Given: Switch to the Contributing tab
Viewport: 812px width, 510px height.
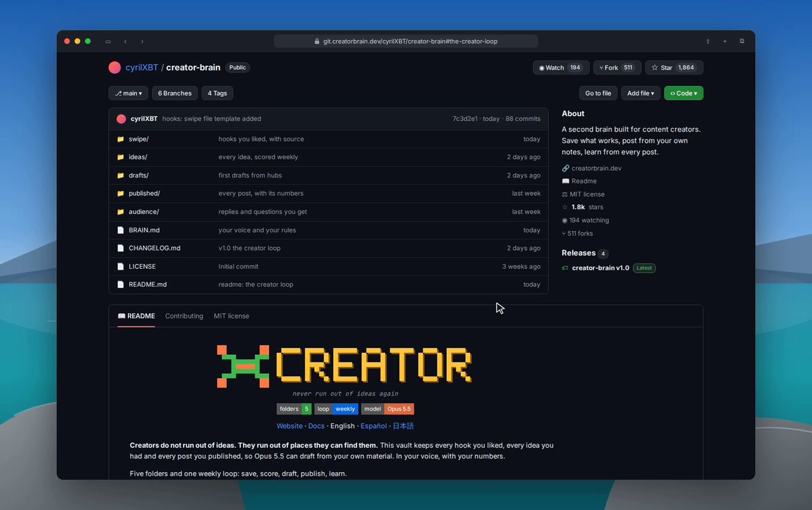Looking at the screenshot, I should click(x=184, y=316).
